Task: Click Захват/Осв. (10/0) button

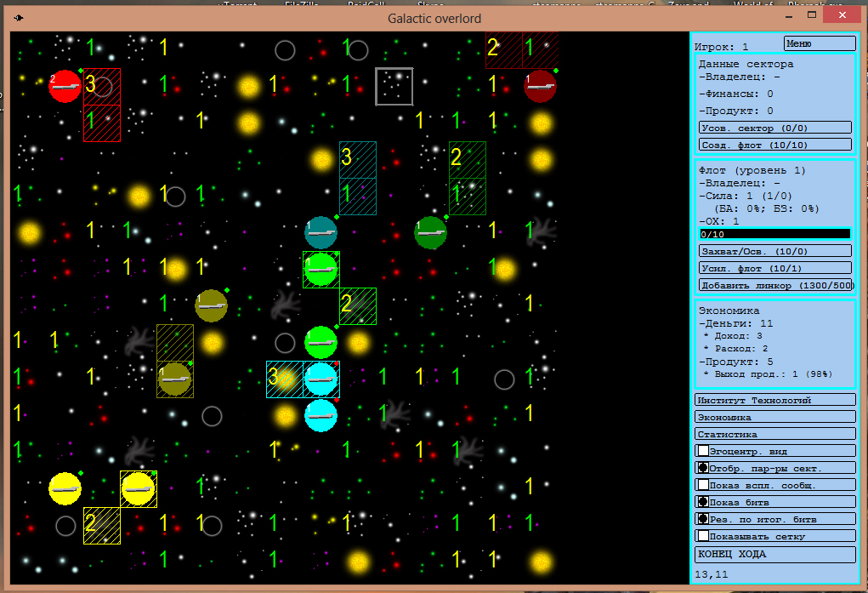Action: pos(775,251)
